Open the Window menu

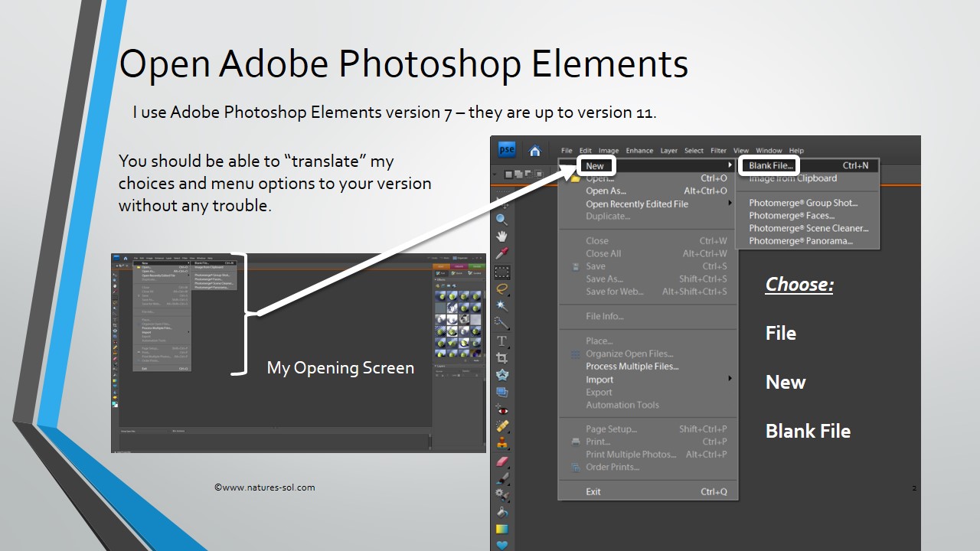769,151
